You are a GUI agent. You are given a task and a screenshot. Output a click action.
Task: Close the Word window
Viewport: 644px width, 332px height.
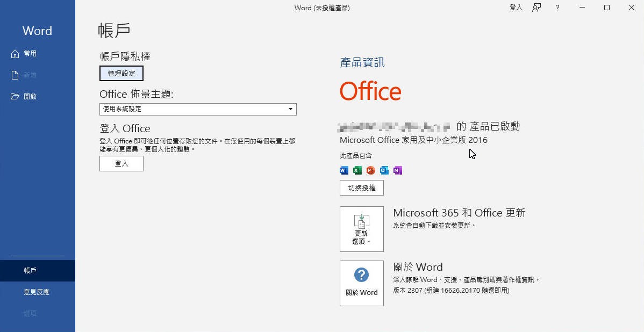click(x=632, y=8)
